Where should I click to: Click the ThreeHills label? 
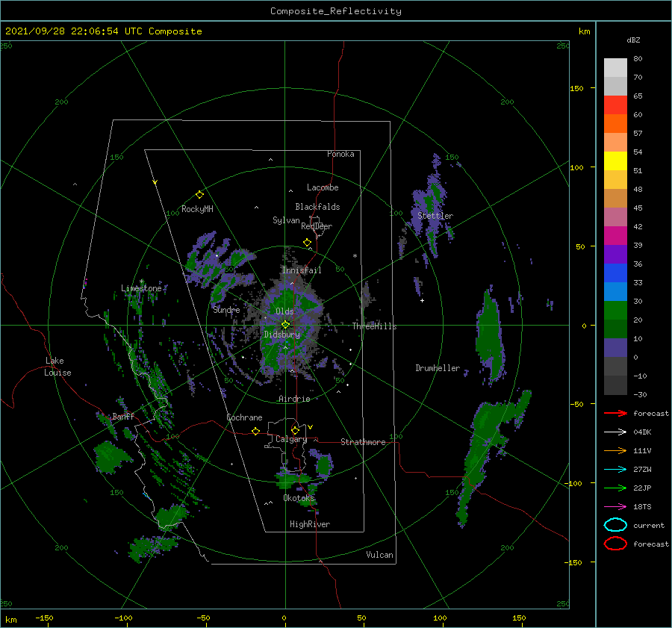(x=375, y=326)
